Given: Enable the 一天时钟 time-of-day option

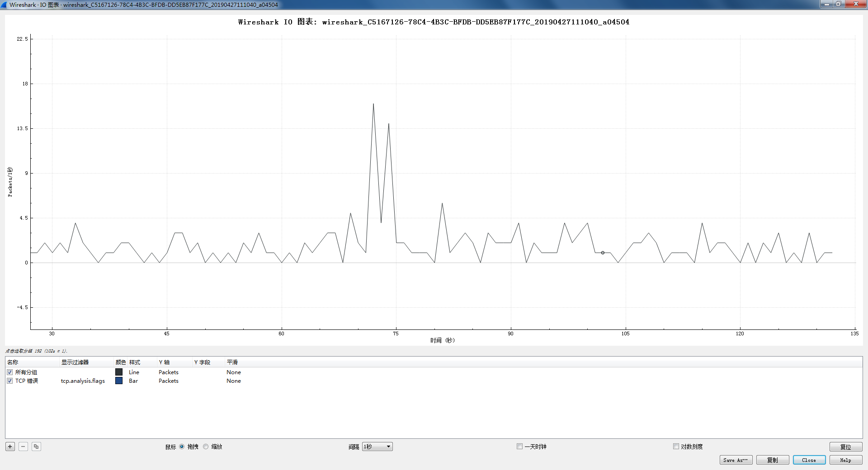Looking at the screenshot, I should [x=519, y=446].
